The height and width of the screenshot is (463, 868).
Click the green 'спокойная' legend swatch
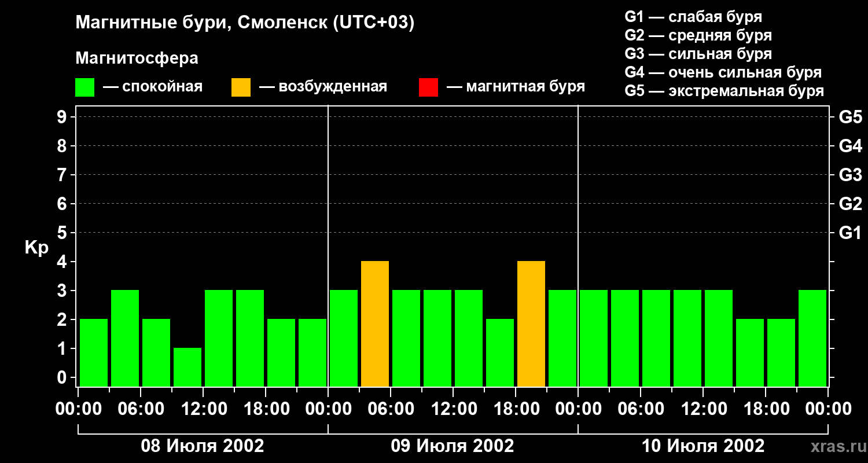[x=84, y=87]
